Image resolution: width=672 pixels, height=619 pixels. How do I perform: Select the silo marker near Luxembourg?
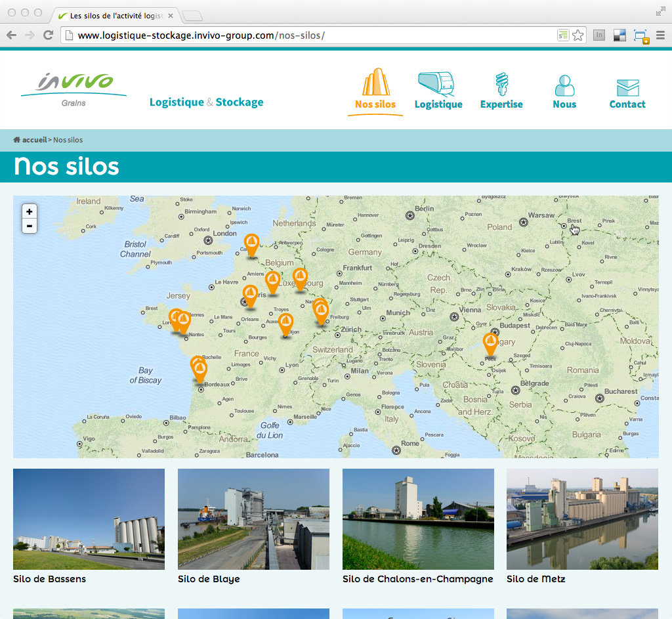pos(300,279)
